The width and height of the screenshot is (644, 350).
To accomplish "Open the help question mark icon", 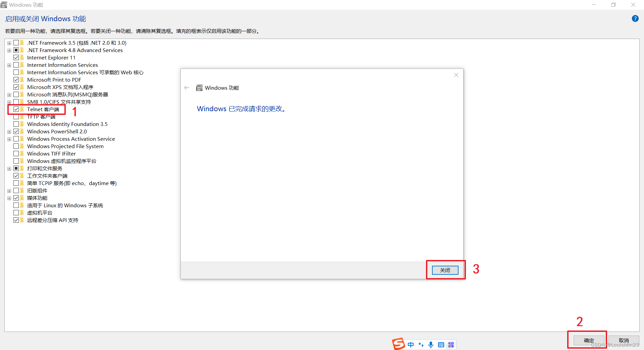I will point(635,19).
